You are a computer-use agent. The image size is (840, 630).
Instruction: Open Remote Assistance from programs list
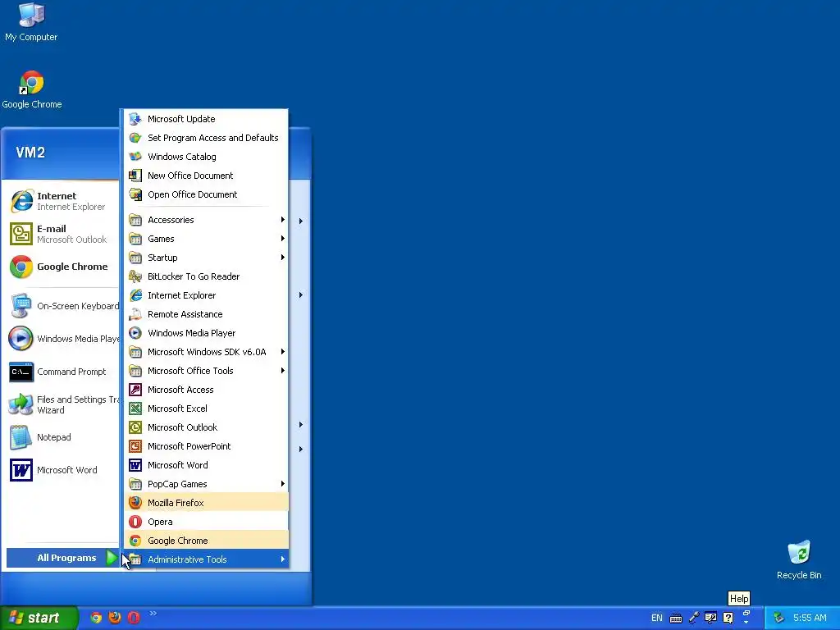point(206,314)
